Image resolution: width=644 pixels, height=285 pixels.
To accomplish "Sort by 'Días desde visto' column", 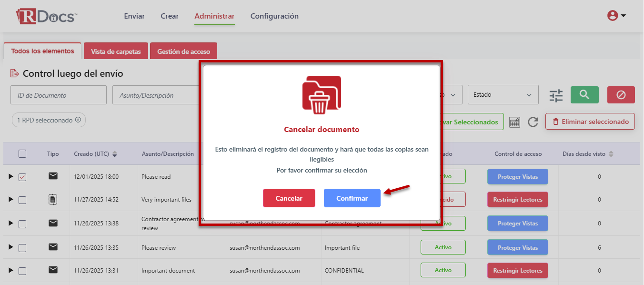I will tap(611, 154).
